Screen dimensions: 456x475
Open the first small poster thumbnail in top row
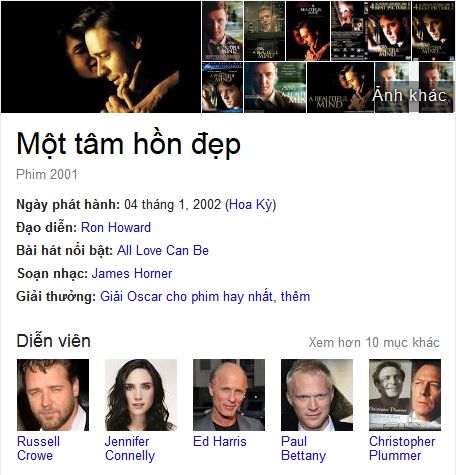pos(222,31)
